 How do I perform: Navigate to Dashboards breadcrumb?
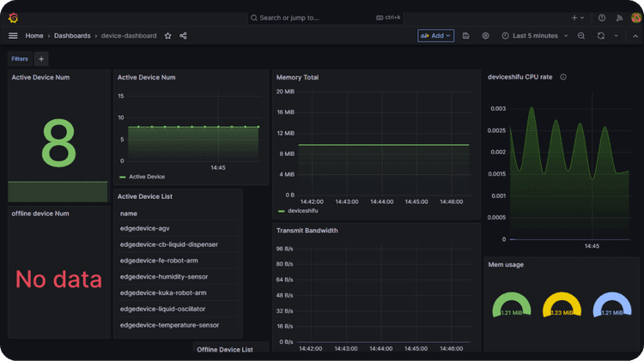pos(72,36)
